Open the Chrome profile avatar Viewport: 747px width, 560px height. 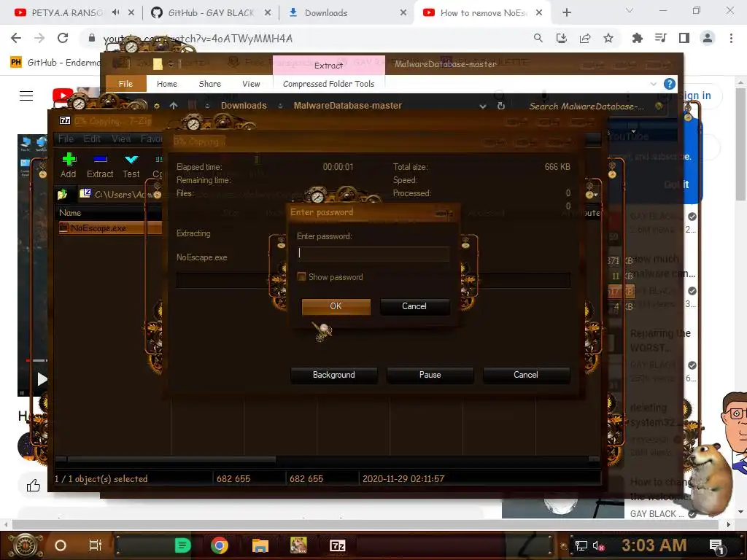point(708,38)
